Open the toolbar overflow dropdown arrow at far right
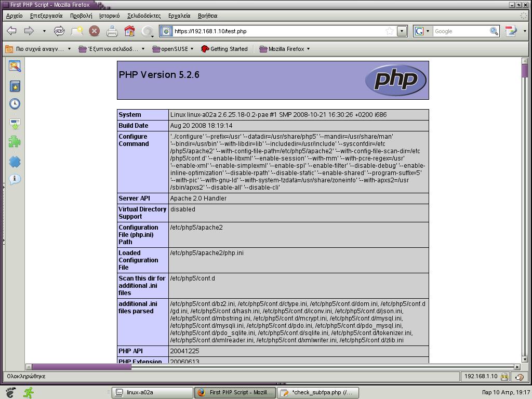Image resolution: width=532 pixels, height=399 pixels. click(x=525, y=31)
